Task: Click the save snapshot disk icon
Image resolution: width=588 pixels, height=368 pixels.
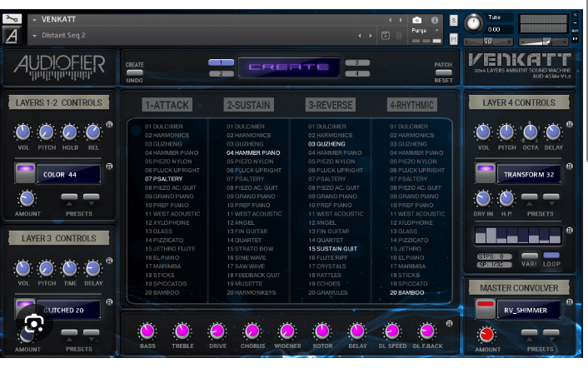Action: tap(385, 36)
